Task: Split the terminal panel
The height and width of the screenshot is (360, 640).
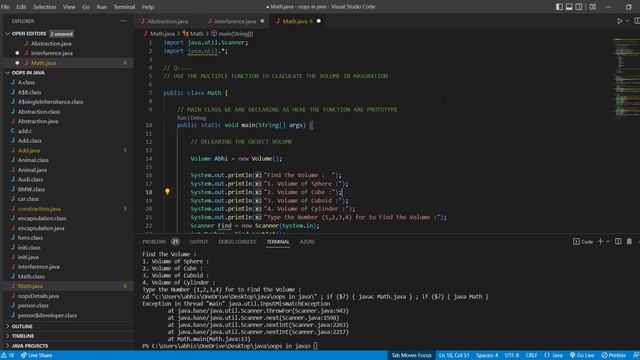Action: 618,242
